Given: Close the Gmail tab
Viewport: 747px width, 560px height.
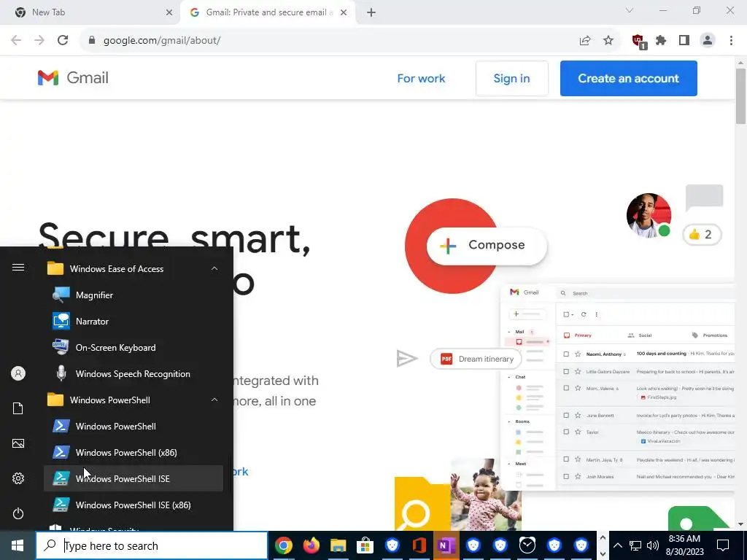Looking at the screenshot, I should point(344,12).
